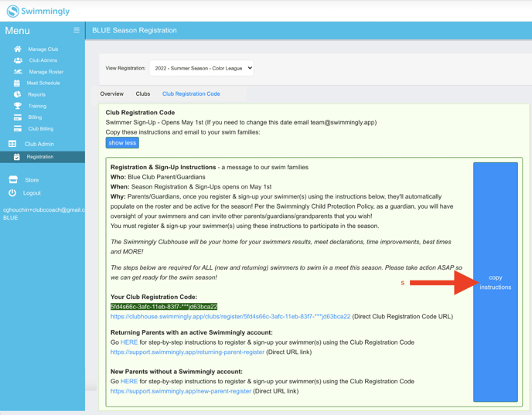Image resolution: width=532 pixels, height=415 pixels.
Task: Click HERE link for Returning Parents
Action: [x=129, y=342]
